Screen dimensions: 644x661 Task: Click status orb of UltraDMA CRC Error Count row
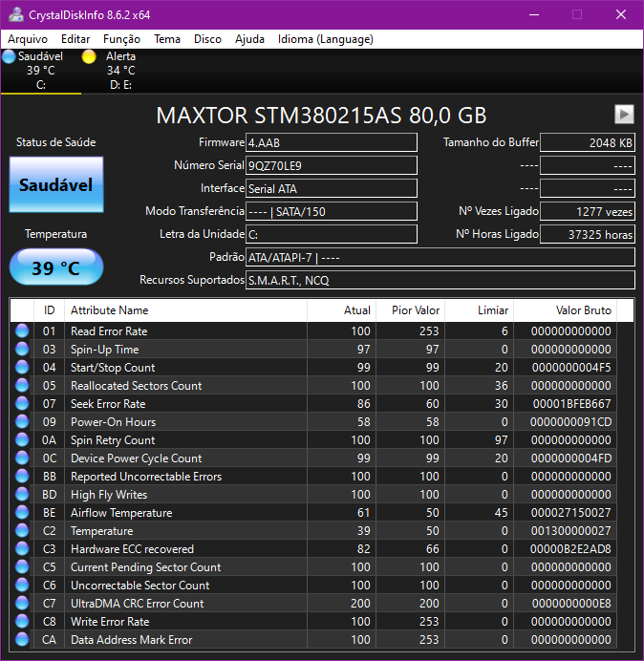[x=22, y=603]
